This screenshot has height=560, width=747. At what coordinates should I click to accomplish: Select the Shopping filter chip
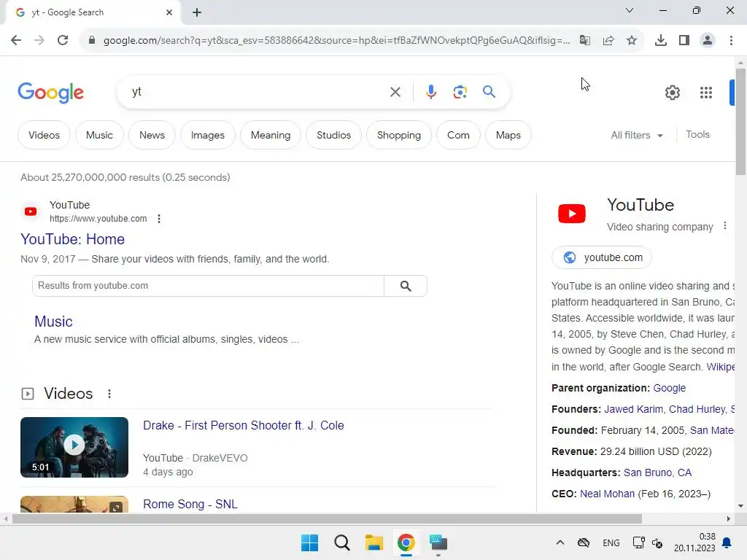tap(399, 135)
